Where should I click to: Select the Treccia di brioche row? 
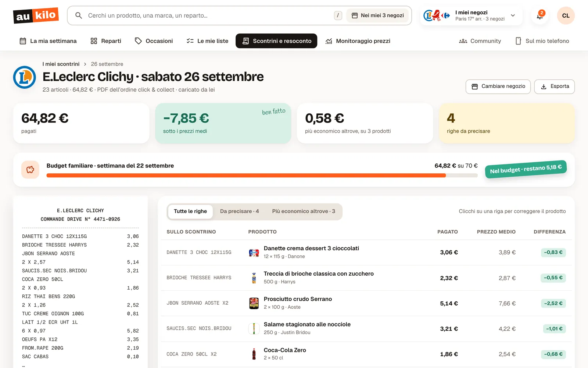(x=366, y=278)
